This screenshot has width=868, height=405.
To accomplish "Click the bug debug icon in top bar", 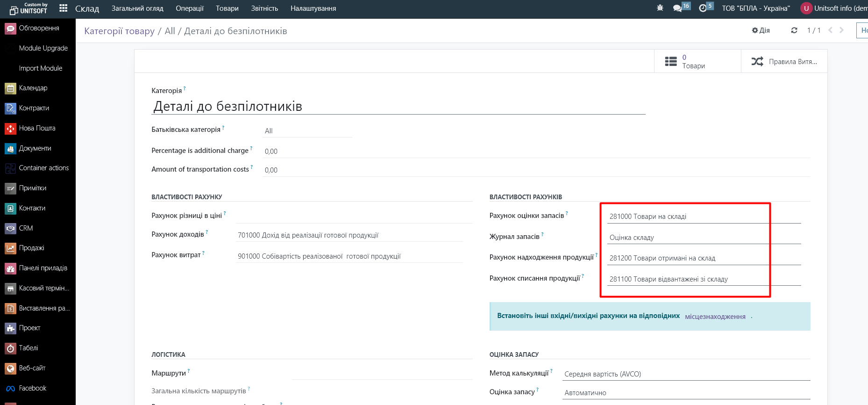I will 660,8.
